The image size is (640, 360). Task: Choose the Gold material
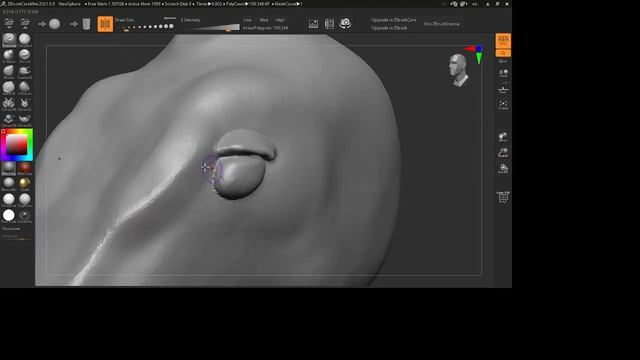(24, 184)
